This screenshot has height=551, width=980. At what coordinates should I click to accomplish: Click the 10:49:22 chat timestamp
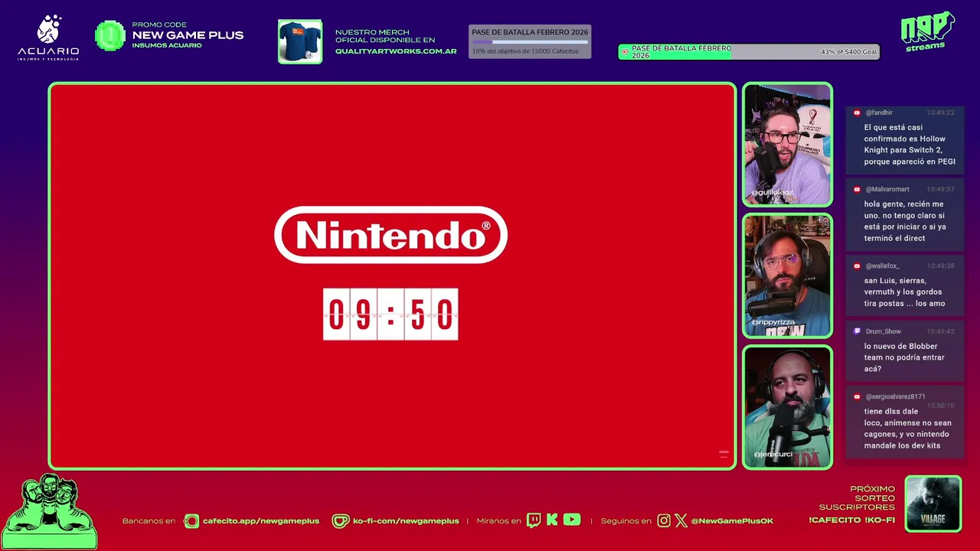(x=940, y=112)
